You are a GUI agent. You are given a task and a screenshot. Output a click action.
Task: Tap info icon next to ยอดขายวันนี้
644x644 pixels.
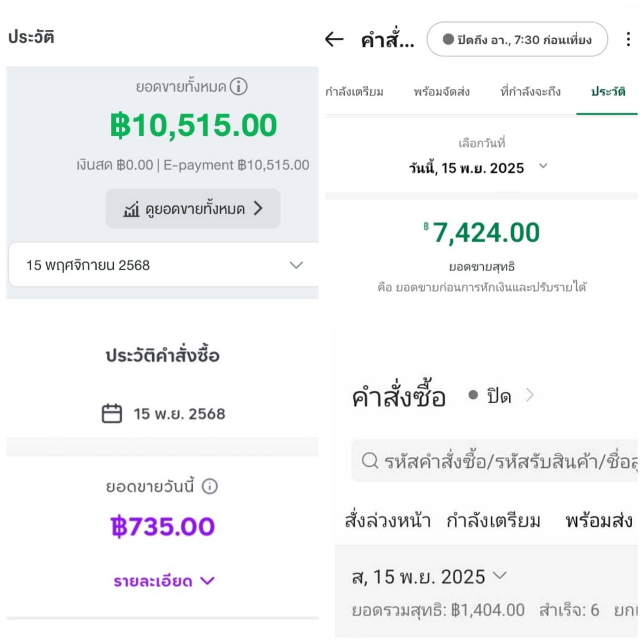[209, 486]
